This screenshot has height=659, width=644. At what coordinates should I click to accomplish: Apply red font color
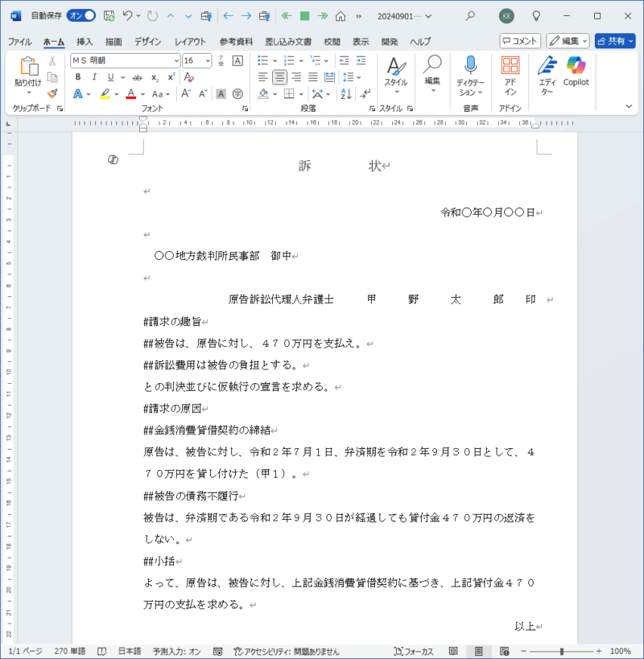click(x=131, y=93)
